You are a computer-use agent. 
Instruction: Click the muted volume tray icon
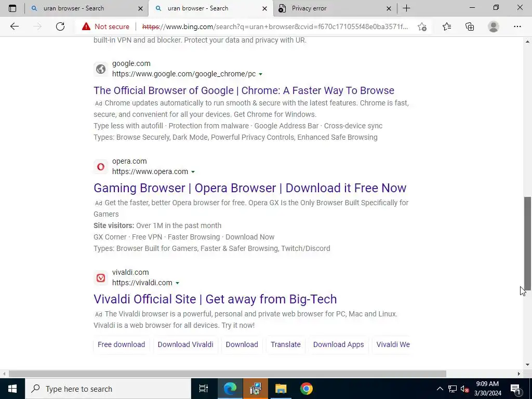[x=464, y=389]
